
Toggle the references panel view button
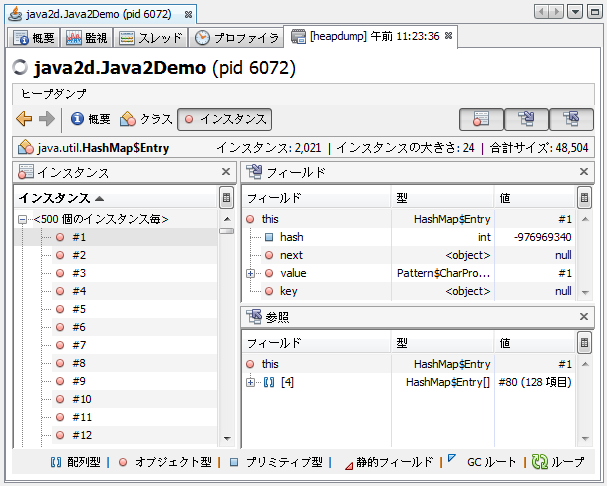point(571,119)
